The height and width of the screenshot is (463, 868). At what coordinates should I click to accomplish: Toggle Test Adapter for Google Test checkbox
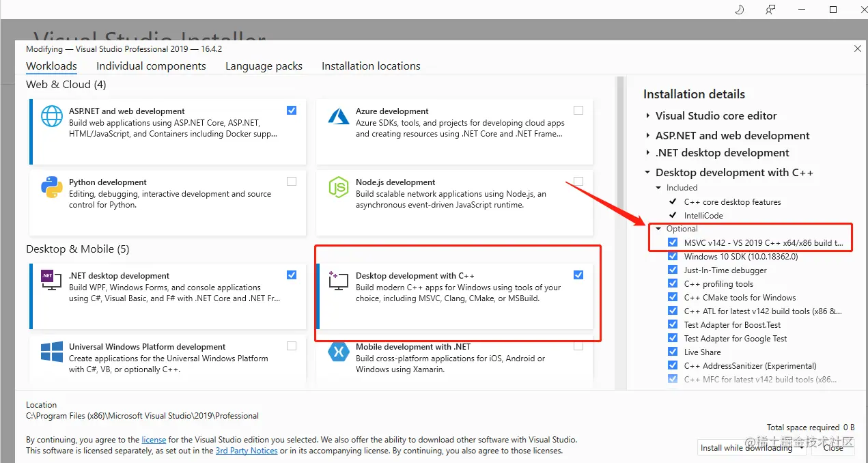[x=673, y=338]
